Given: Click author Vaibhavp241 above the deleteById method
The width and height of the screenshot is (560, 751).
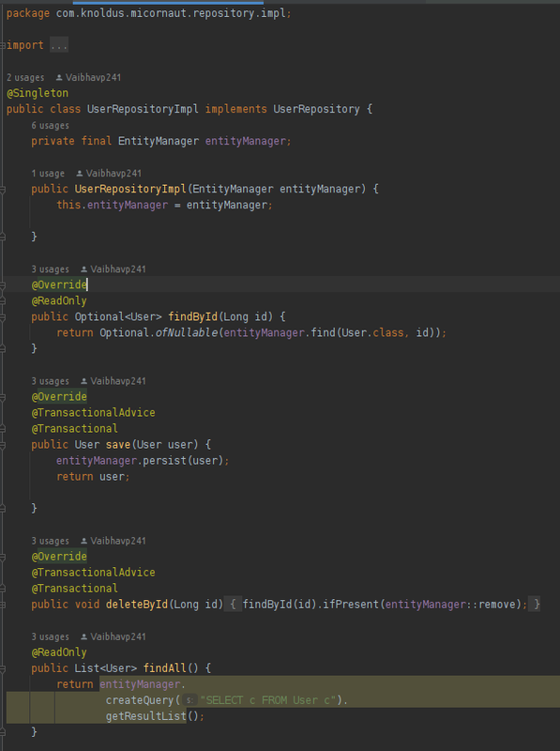Looking at the screenshot, I should click(114, 541).
